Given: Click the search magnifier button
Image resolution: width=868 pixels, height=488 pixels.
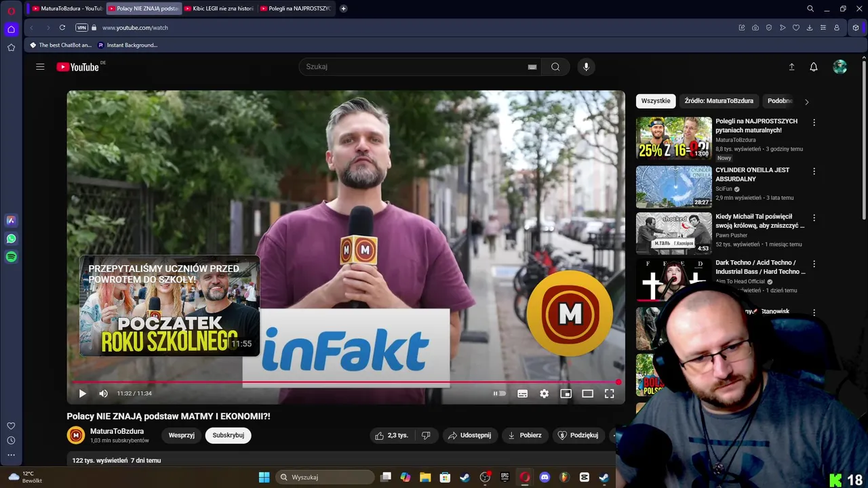Looking at the screenshot, I should point(555,66).
